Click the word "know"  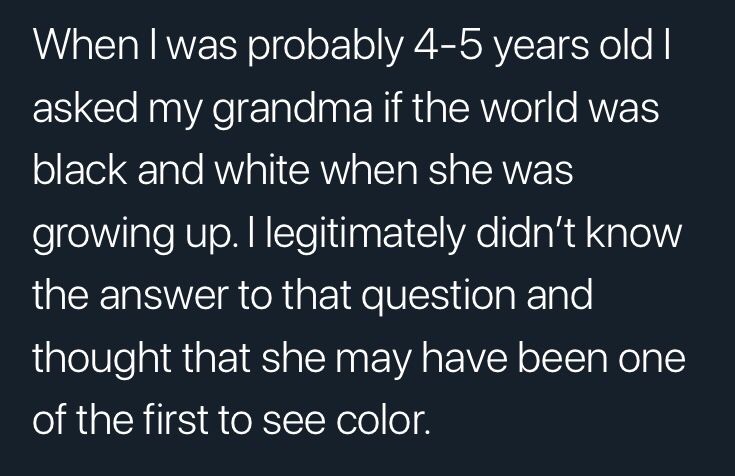point(634,233)
